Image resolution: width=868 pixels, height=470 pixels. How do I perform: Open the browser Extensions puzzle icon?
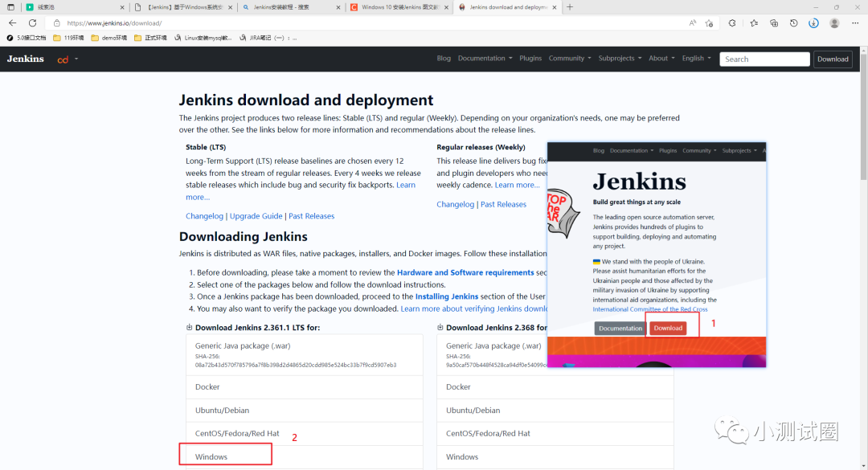(732, 23)
